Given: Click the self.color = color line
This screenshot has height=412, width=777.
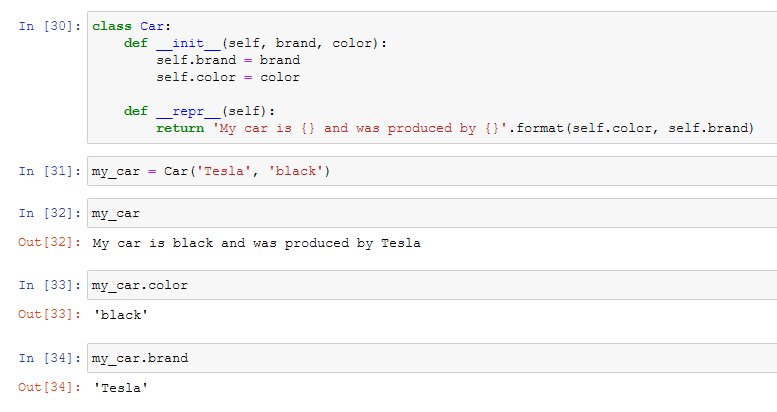Looking at the screenshot, I should [227, 77].
